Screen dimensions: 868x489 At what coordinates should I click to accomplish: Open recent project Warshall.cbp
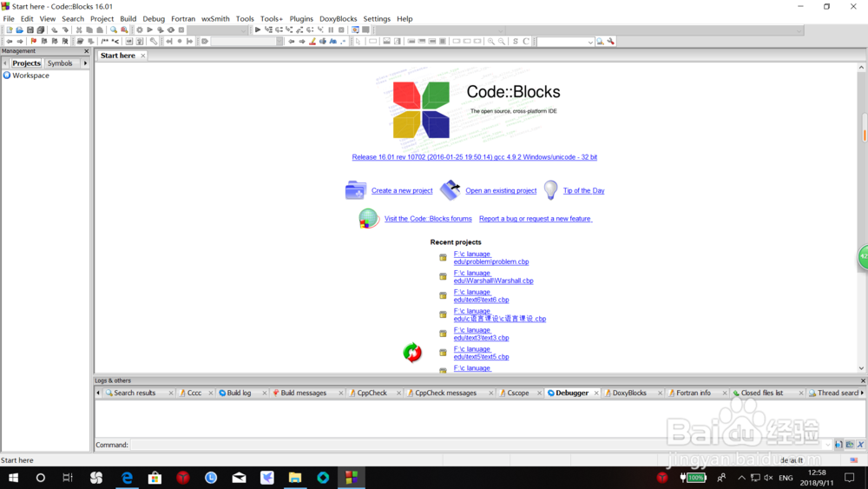(493, 277)
